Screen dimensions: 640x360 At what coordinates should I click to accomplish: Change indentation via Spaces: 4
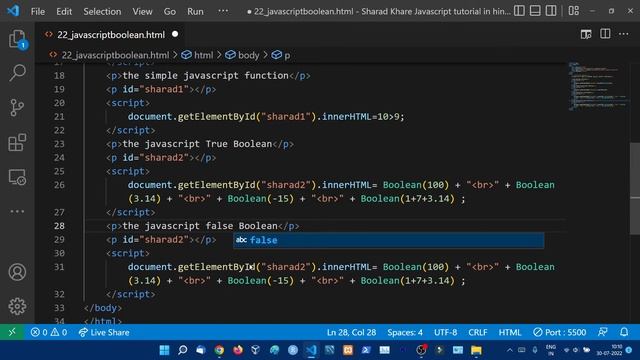[405, 332]
